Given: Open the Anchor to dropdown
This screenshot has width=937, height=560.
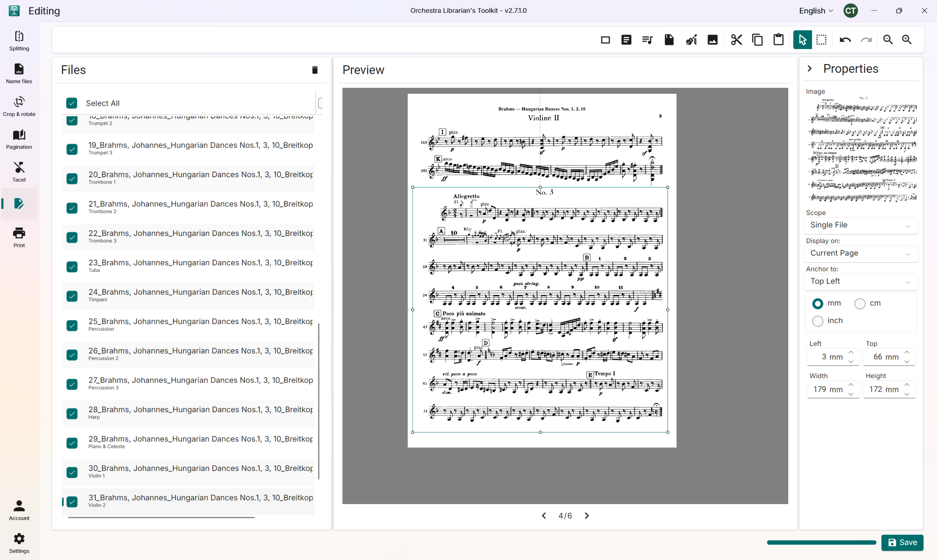Looking at the screenshot, I should click(861, 281).
